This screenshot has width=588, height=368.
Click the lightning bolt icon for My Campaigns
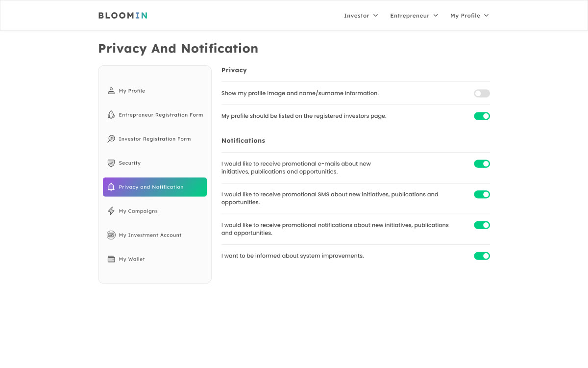coord(111,211)
